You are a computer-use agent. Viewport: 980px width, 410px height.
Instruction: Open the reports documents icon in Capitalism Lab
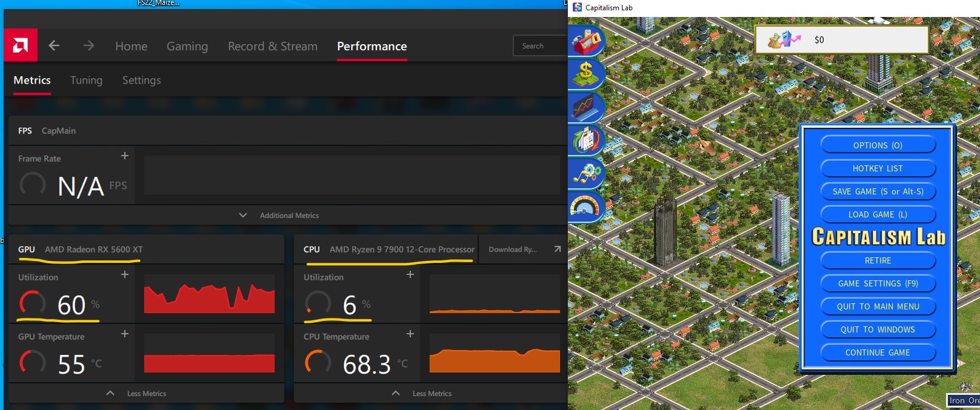coord(586,141)
